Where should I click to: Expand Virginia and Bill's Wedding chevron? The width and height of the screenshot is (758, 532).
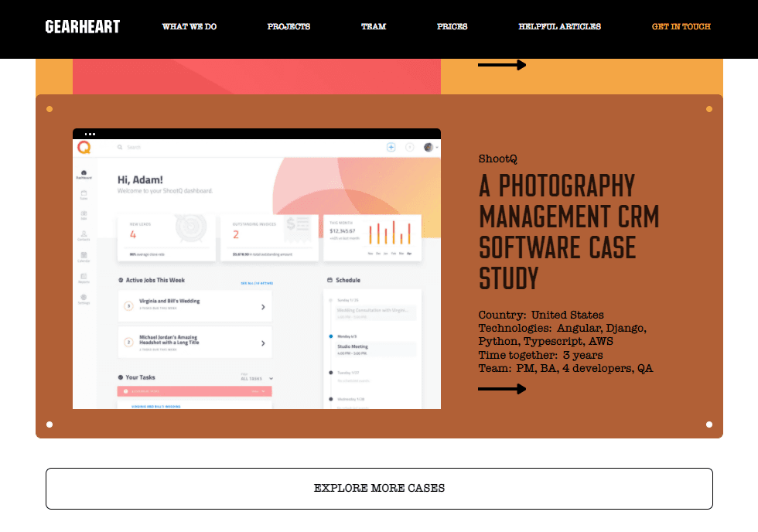pyautogui.click(x=263, y=307)
